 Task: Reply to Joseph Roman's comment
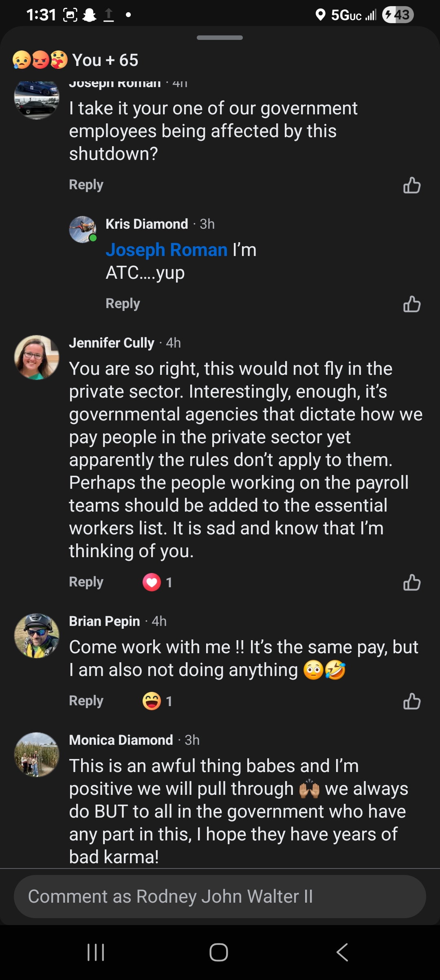pyautogui.click(x=86, y=185)
